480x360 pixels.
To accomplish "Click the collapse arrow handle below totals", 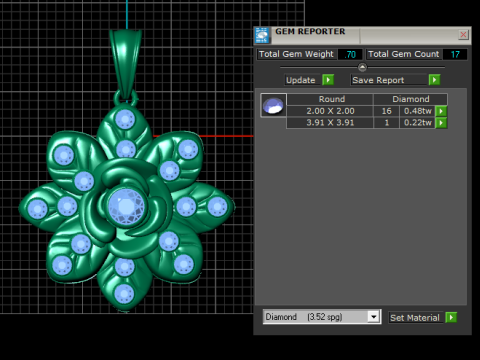I will coord(362,67).
